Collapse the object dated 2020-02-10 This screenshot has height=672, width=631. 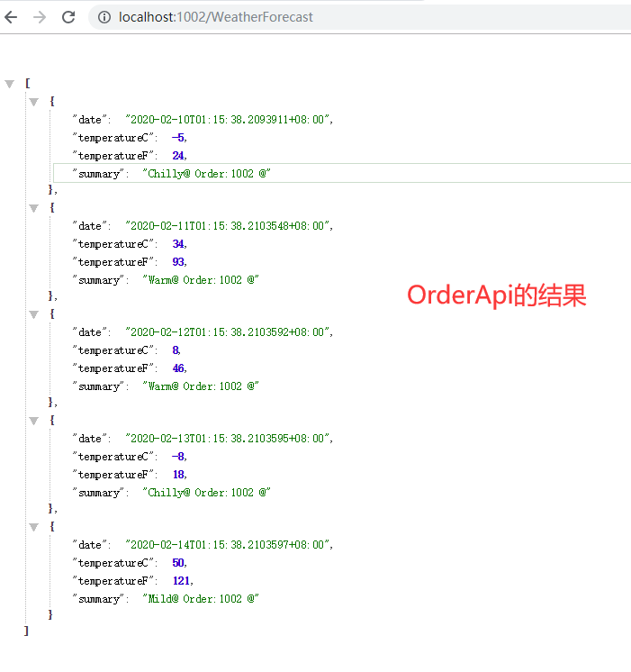pos(34,102)
